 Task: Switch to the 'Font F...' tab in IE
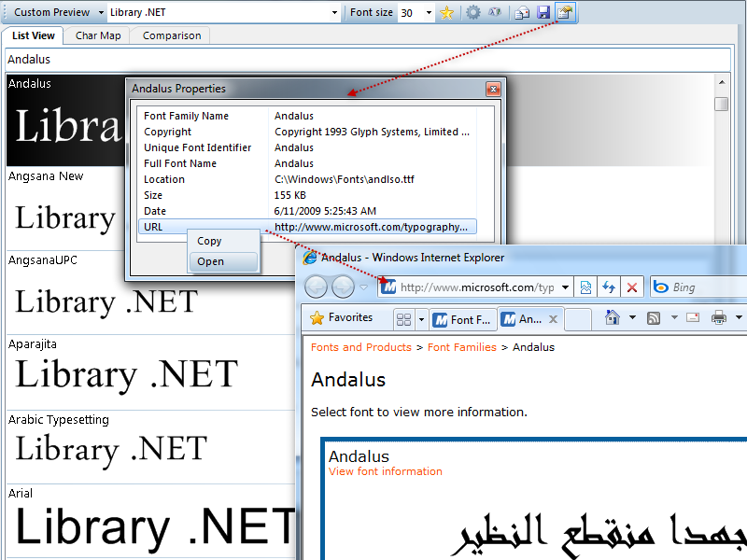click(x=462, y=319)
